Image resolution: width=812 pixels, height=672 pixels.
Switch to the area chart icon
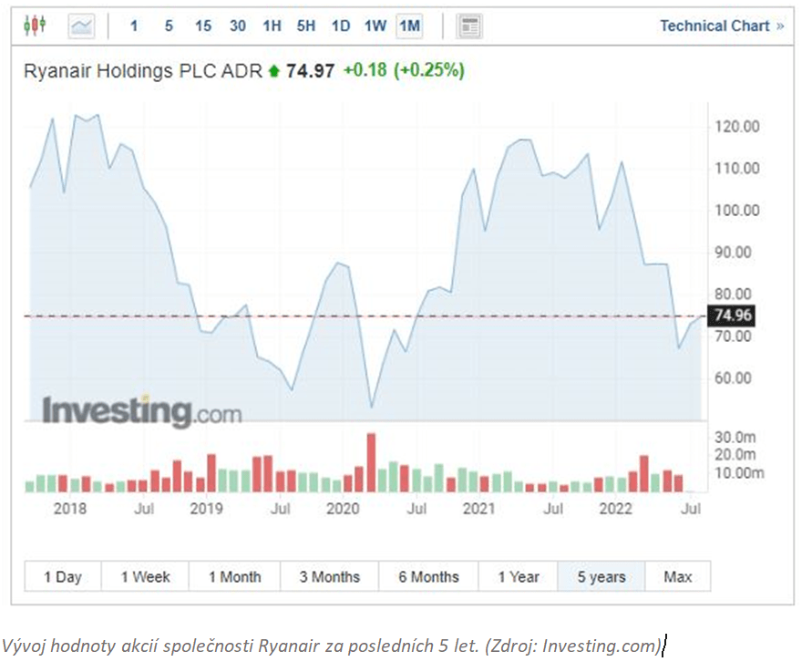[x=81, y=26]
